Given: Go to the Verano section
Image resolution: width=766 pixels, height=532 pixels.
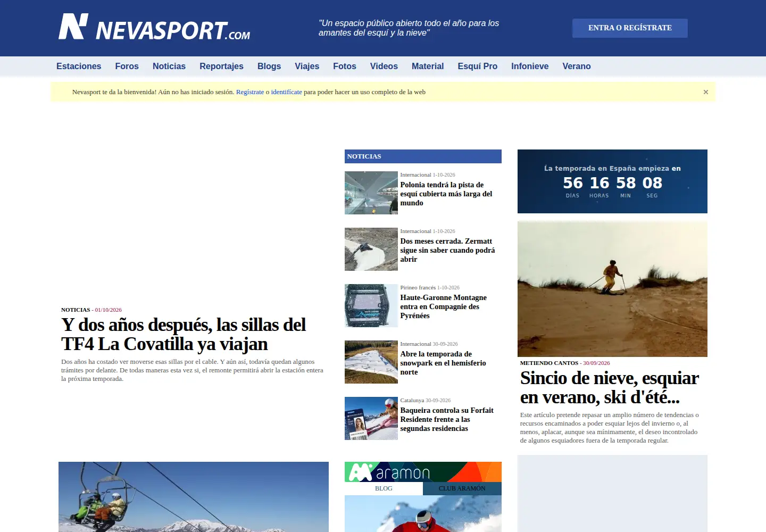Looking at the screenshot, I should (577, 66).
